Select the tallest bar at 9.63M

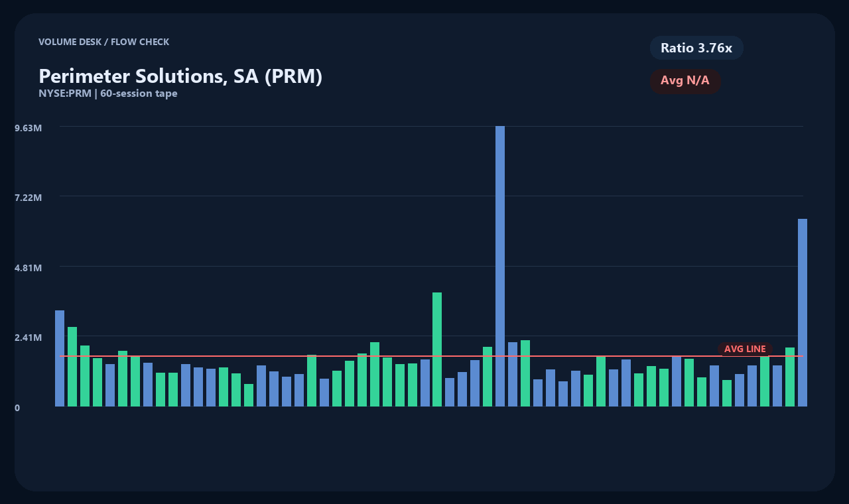point(500,266)
